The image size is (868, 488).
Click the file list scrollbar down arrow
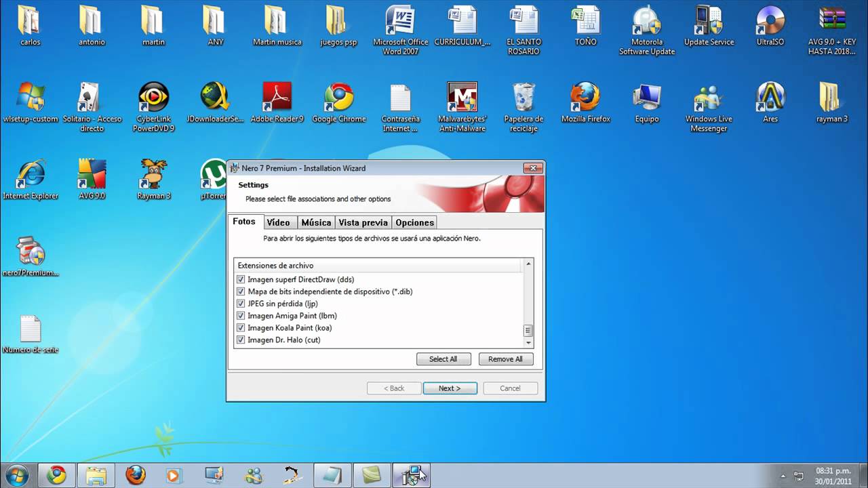pyautogui.click(x=528, y=344)
